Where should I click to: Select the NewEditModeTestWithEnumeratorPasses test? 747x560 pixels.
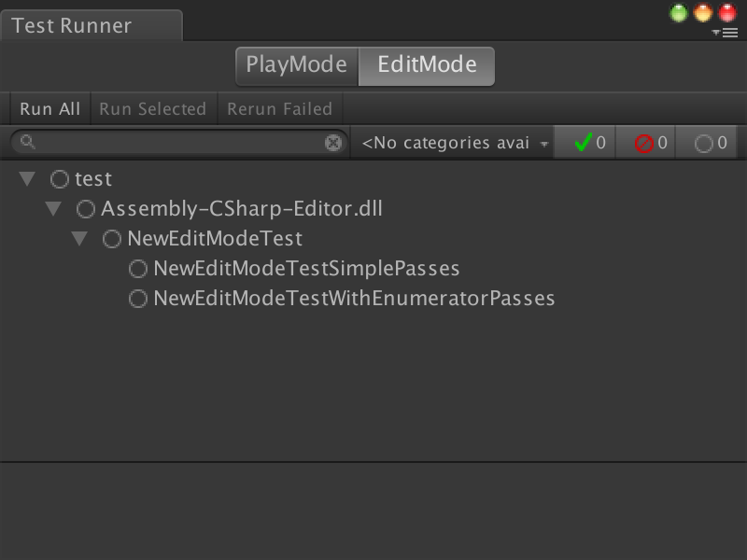coord(354,299)
